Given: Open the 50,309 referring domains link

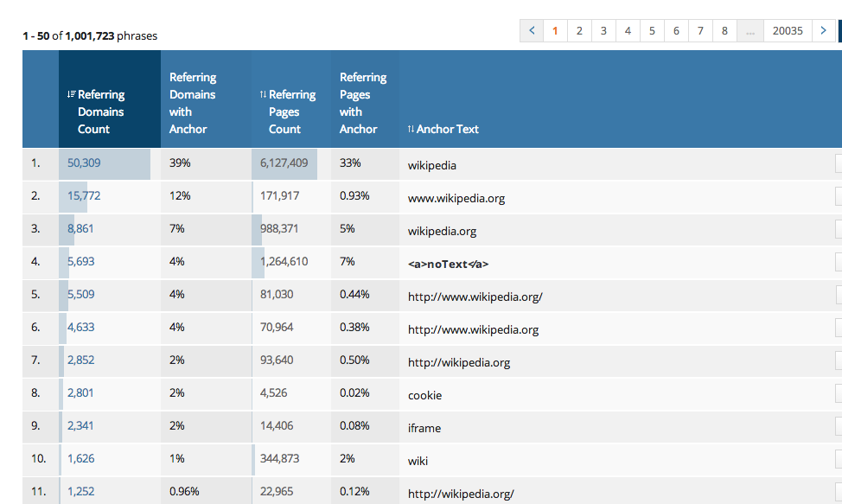Looking at the screenshot, I should [x=84, y=163].
